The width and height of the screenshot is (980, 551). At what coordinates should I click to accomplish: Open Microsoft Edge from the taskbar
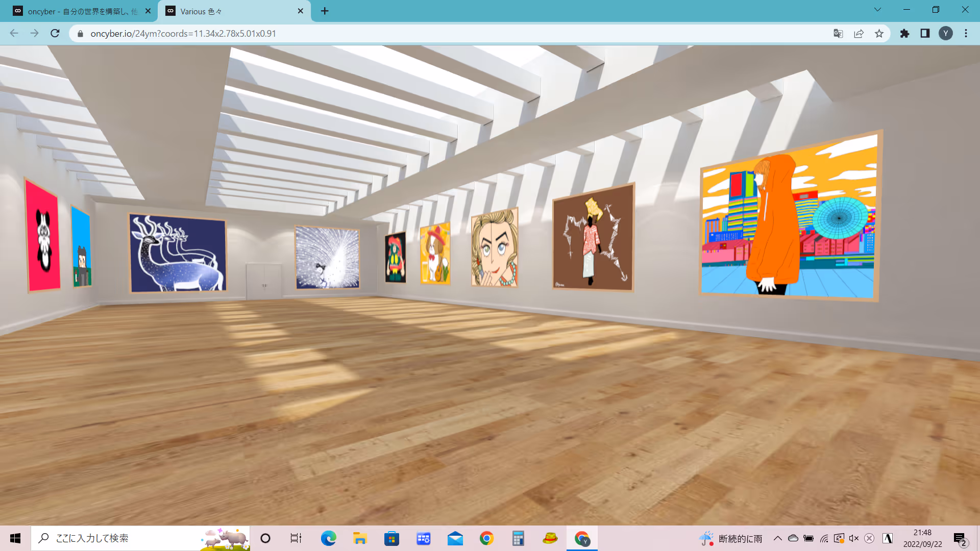pyautogui.click(x=328, y=538)
